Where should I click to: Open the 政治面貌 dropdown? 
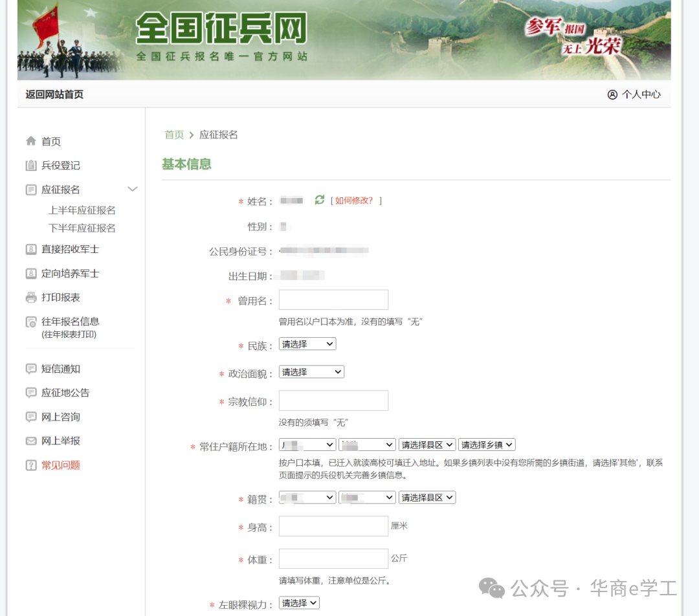311,372
